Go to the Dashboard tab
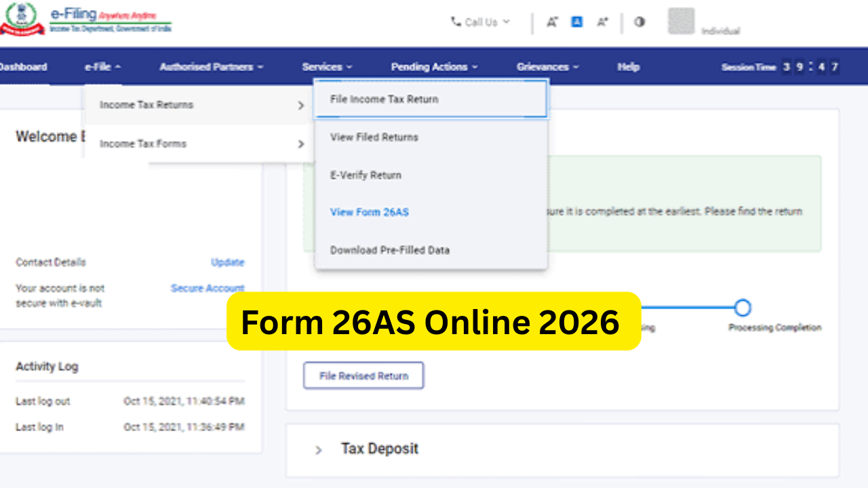868x488 pixels. pos(23,66)
